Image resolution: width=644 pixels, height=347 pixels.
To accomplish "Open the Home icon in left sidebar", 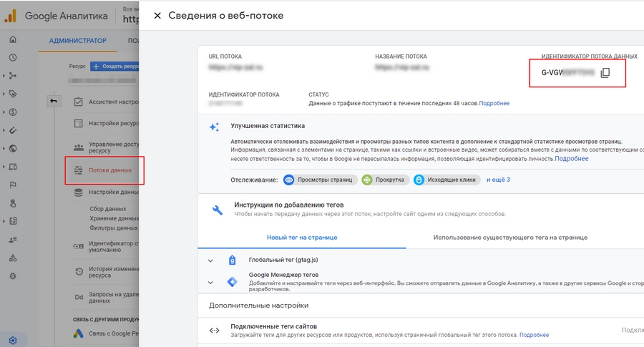I will click(13, 39).
